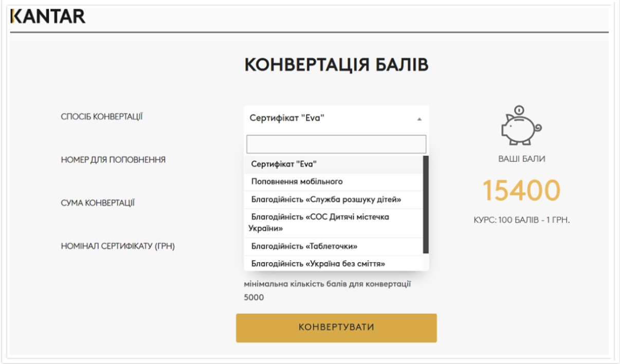Focus the search field inside the dropdown

336,144
